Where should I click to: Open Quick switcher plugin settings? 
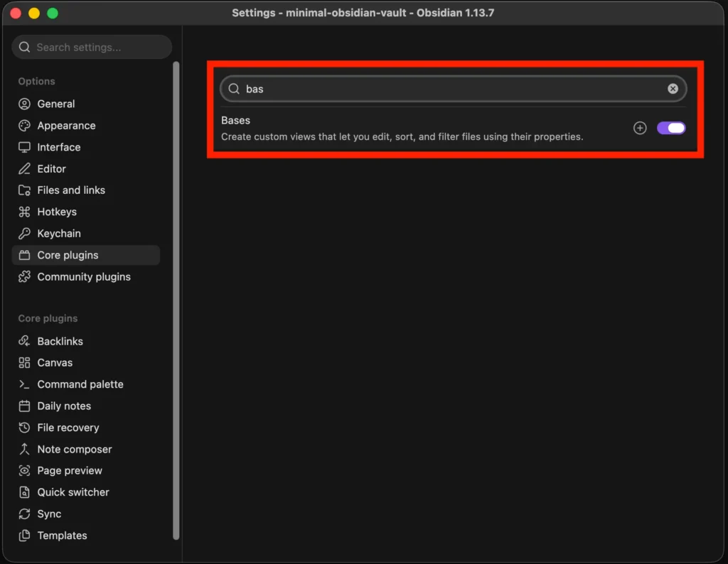86,492
